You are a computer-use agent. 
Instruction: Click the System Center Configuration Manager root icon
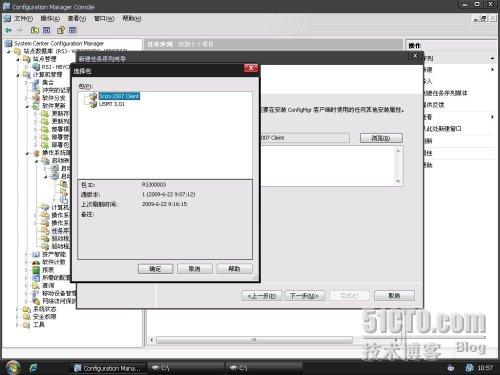[x=8, y=43]
